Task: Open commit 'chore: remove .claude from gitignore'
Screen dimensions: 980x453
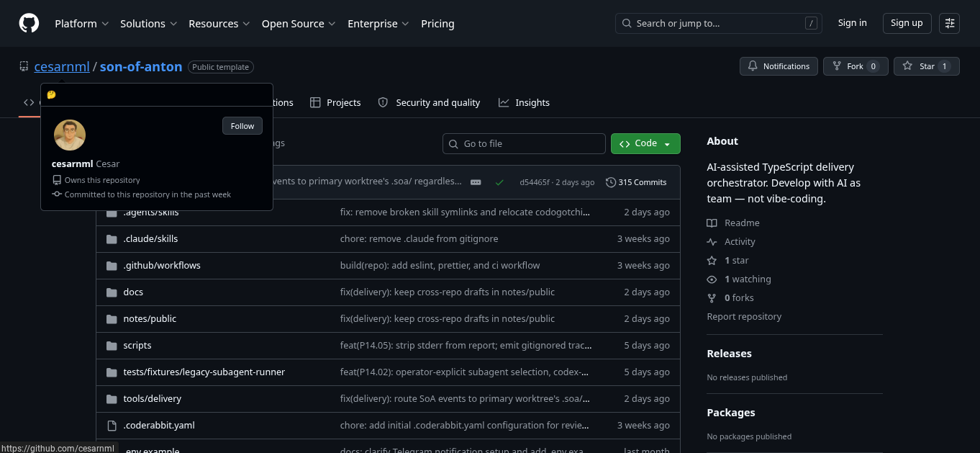Action: pyautogui.click(x=419, y=238)
